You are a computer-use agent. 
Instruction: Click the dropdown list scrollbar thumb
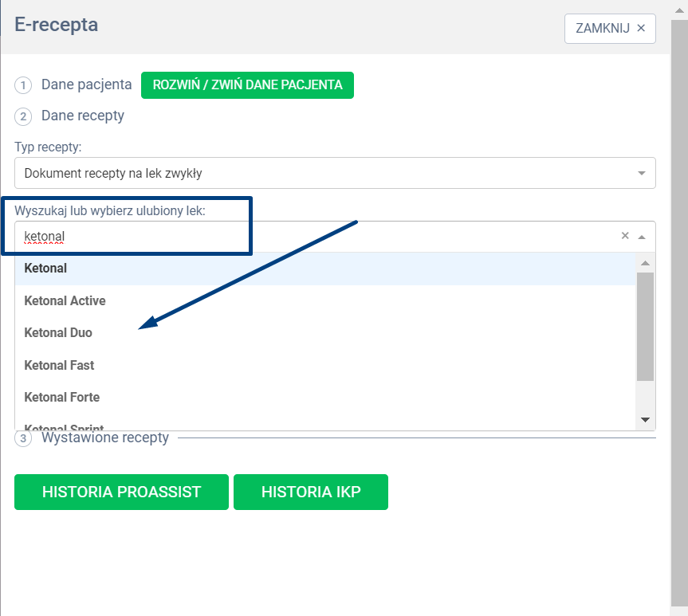[x=645, y=325]
